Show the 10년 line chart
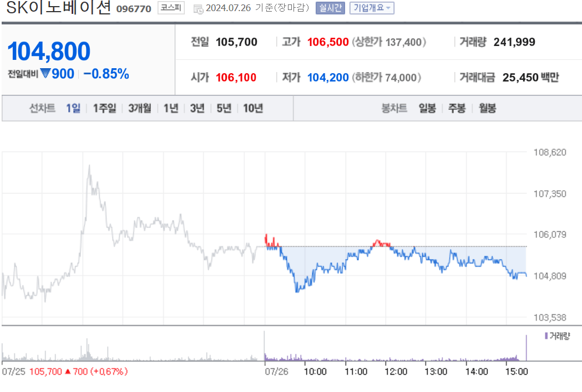582x392 pixels. (253, 108)
